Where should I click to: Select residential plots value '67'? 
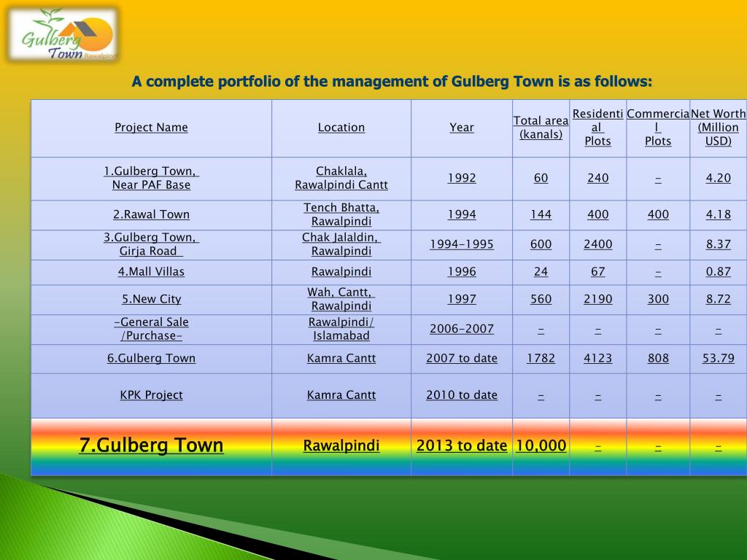[598, 272]
